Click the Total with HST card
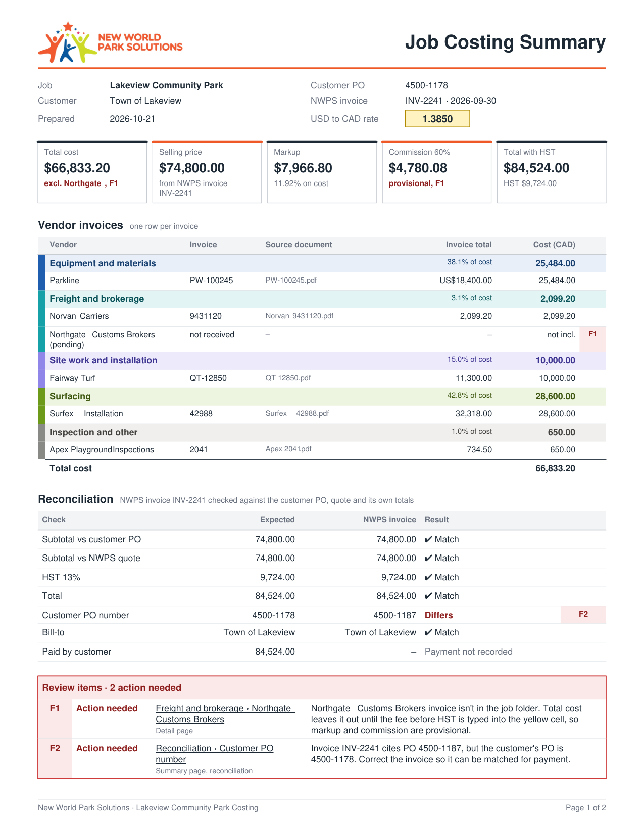 [x=552, y=172]
